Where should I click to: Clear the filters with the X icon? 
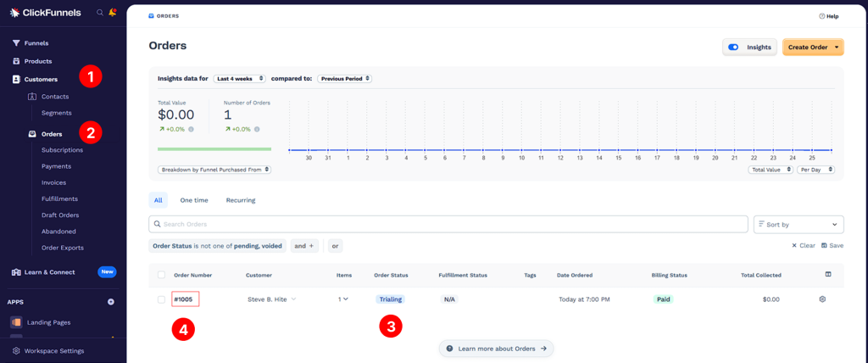[x=794, y=245]
